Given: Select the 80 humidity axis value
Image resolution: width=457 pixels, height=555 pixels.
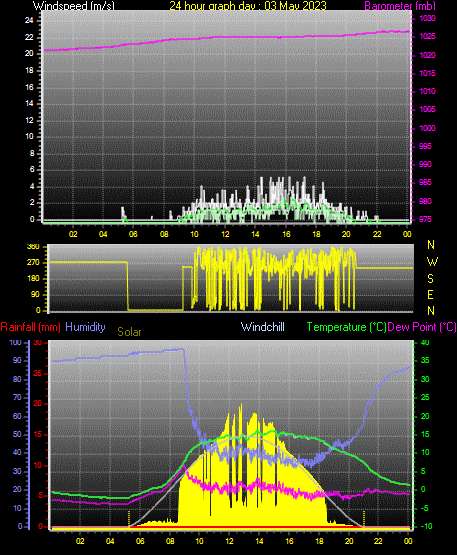Looking at the screenshot, I should point(17,379).
